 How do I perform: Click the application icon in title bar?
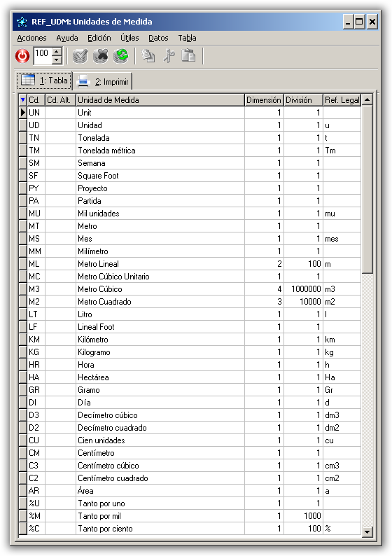[22, 22]
